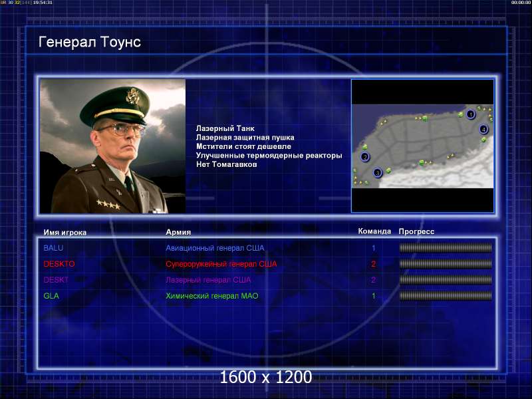Click the 'Имя игрока' column header
532x399 pixels.
tap(65, 232)
